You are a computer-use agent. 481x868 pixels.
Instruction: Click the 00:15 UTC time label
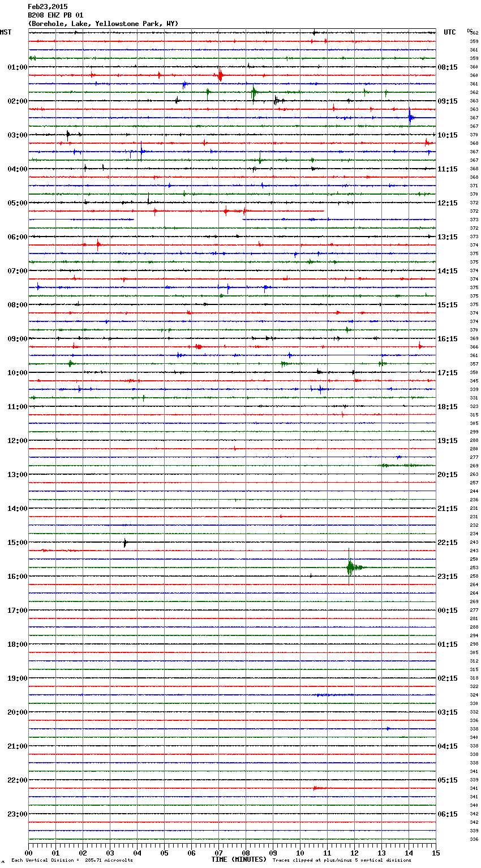click(448, 611)
